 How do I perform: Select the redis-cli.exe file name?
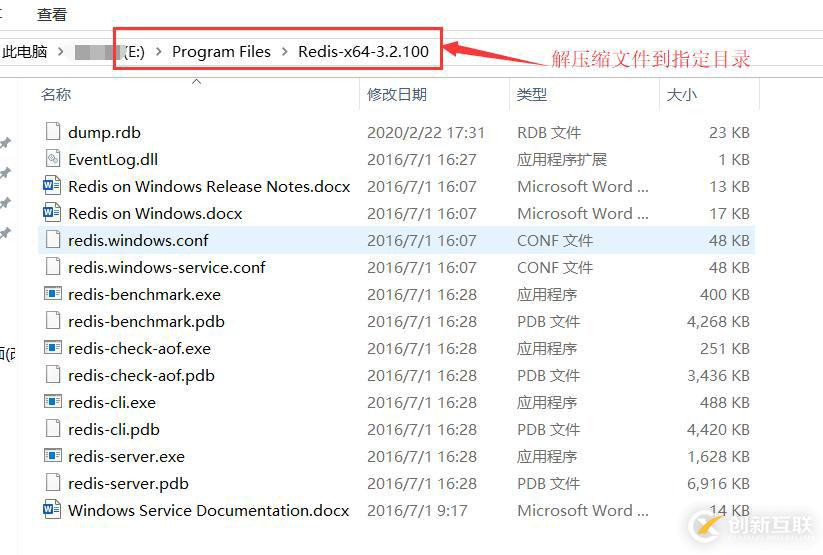[x=112, y=403]
